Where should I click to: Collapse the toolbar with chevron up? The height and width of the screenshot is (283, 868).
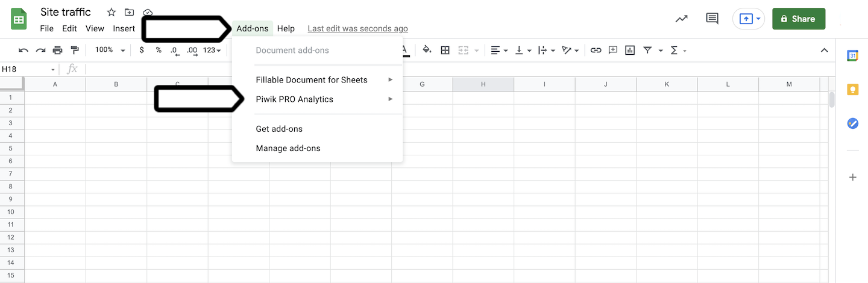tap(825, 50)
